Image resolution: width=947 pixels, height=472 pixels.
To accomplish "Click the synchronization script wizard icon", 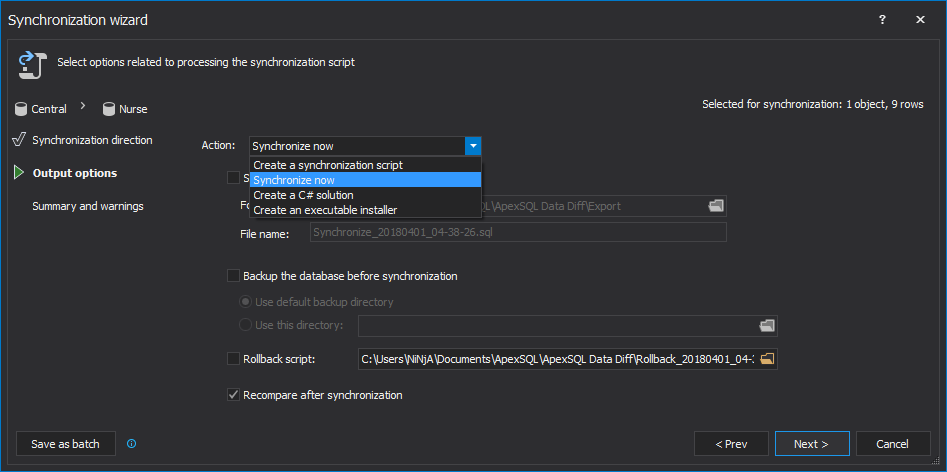I will tap(32, 65).
